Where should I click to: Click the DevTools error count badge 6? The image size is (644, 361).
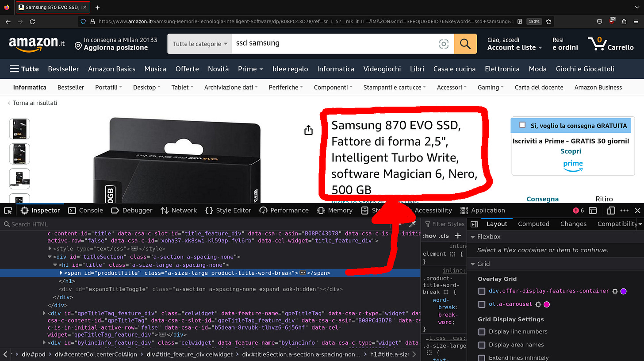tap(579, 211)
